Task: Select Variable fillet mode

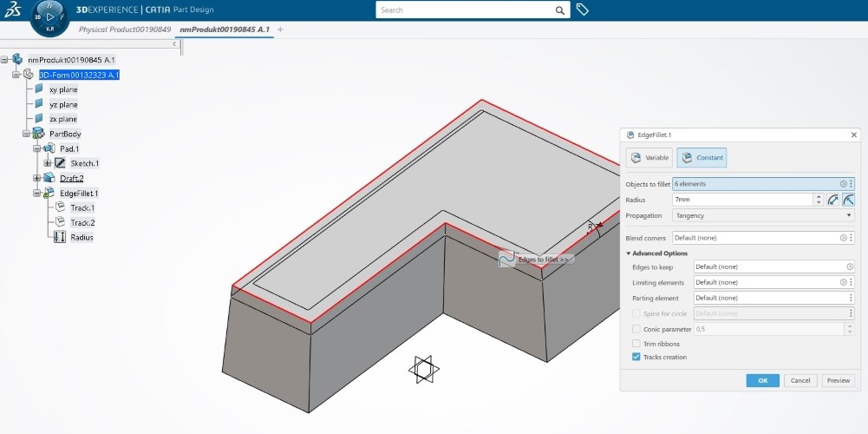Action: 649,157
